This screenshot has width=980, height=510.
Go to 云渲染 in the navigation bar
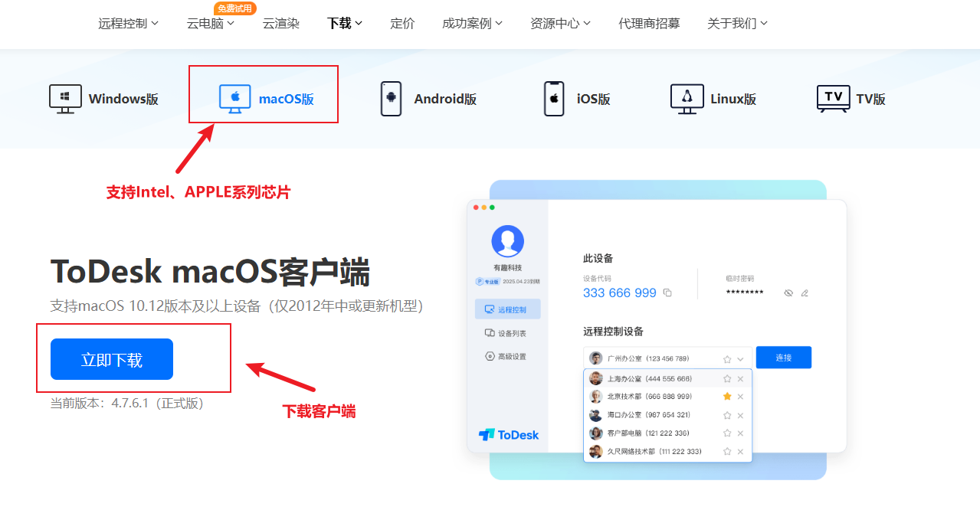pyautogui.click(x=280, y=23)
